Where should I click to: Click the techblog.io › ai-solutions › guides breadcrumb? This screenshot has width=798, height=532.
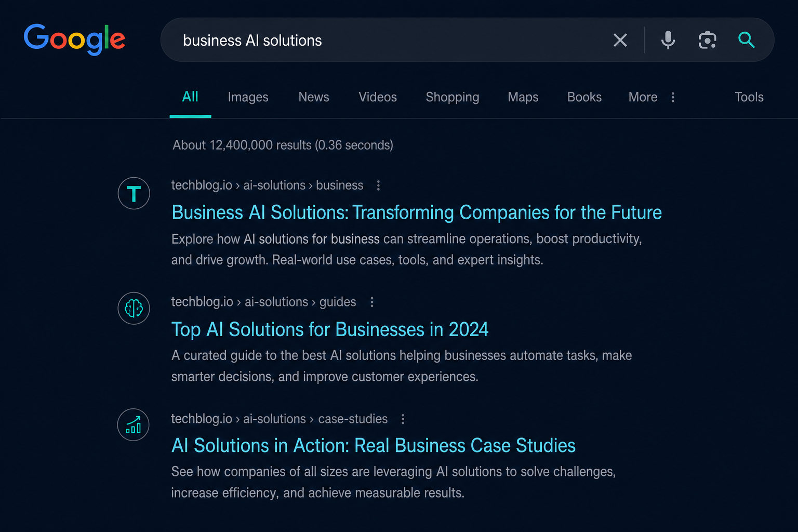pyautogui.click(x=263, y=302)
